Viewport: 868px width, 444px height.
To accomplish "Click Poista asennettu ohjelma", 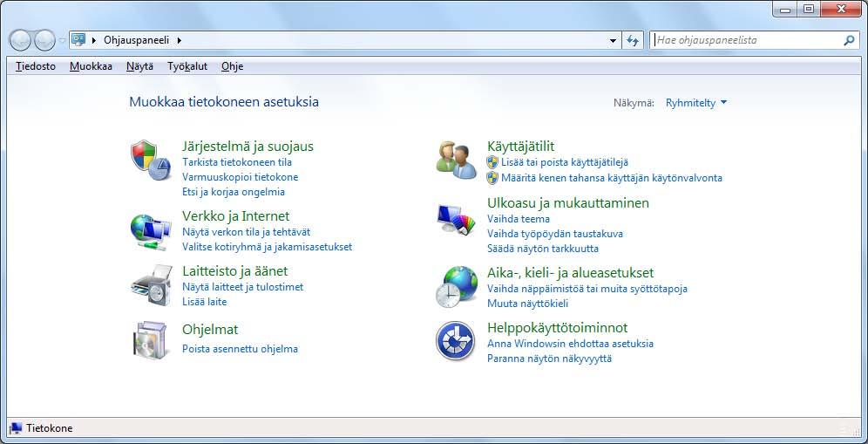I will pos(241,349).
